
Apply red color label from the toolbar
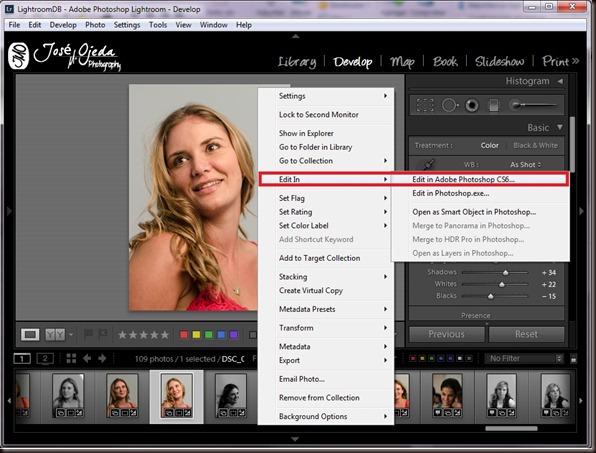(x=184, y=335)
